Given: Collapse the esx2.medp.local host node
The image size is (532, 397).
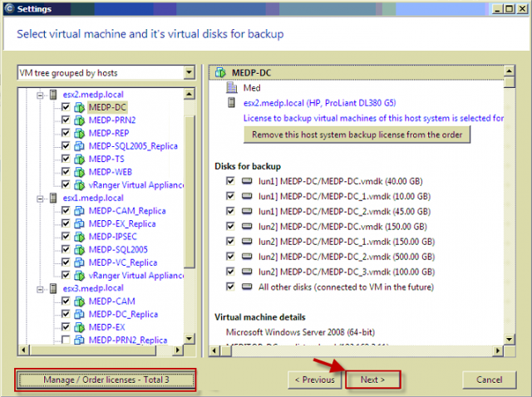Looking at the screenshot, I should click(40, 96).
